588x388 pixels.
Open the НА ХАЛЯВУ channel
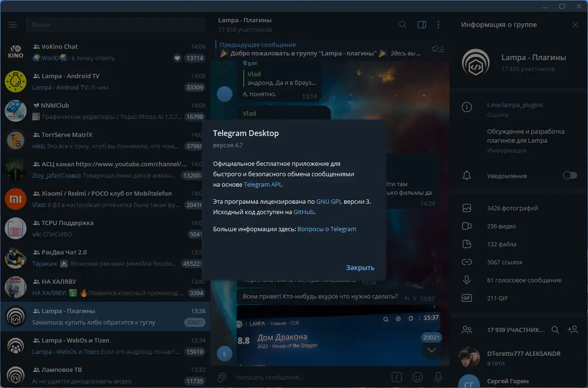coord(105,287)
